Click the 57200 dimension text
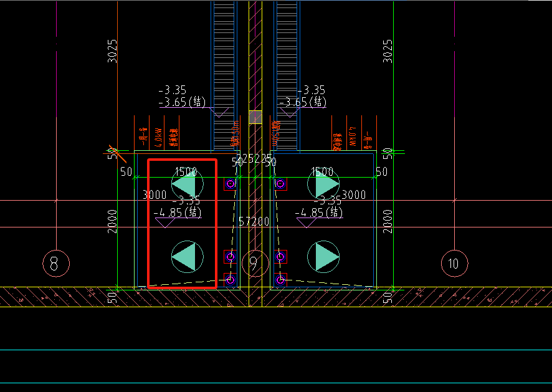 coord(254,221)
